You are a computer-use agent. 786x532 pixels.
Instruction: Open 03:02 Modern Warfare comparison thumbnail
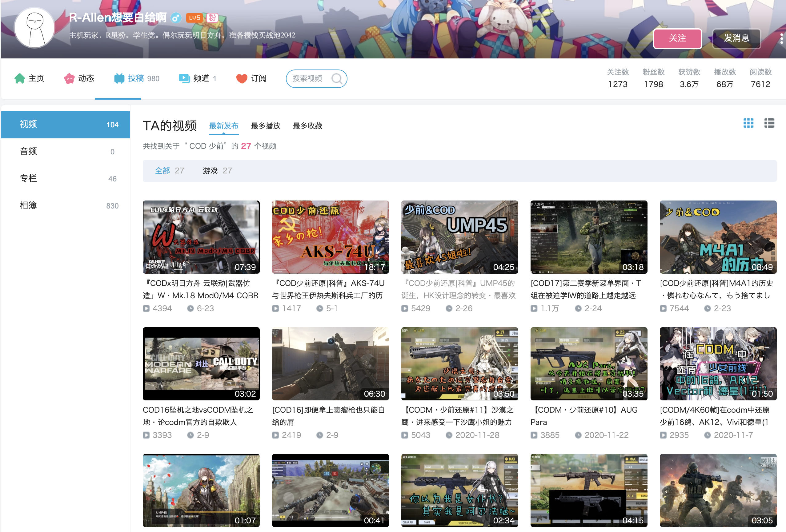click(x=201, y=364)
